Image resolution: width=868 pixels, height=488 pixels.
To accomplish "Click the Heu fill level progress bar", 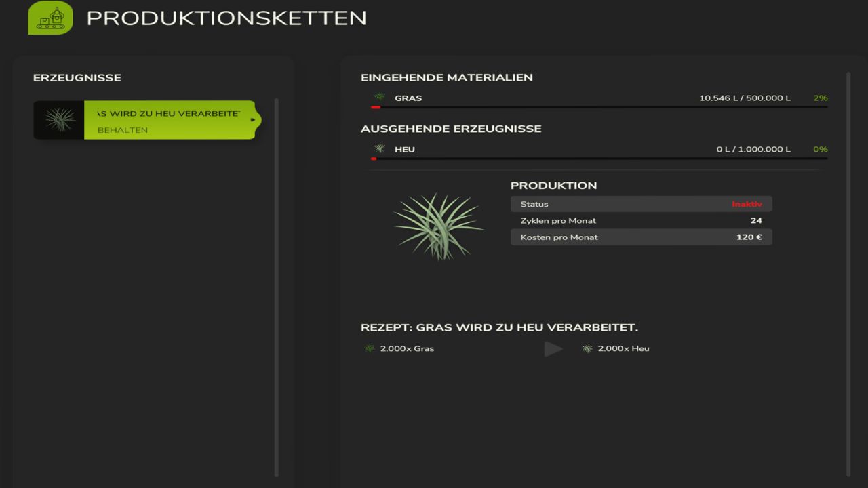I will [x=599, y=159].
